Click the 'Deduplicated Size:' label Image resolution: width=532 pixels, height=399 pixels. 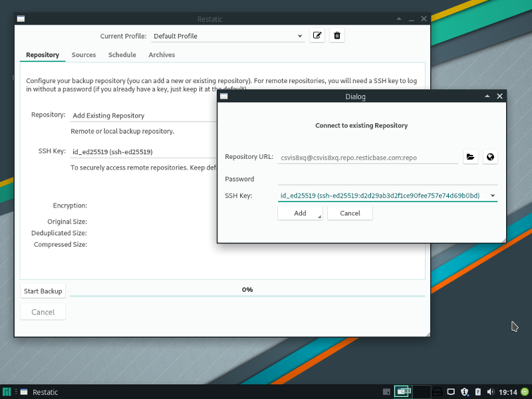point(59,233)
